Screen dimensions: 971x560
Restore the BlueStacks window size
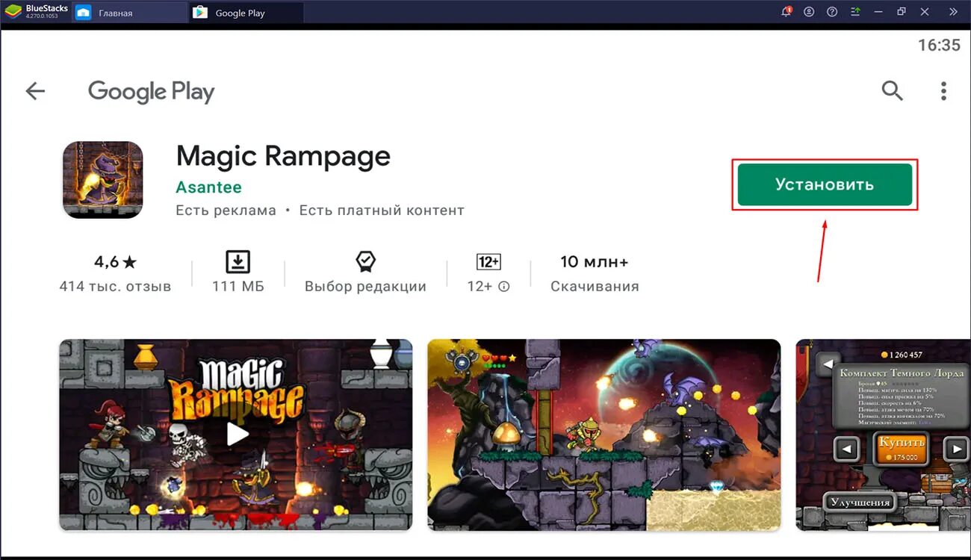point(902,11)
